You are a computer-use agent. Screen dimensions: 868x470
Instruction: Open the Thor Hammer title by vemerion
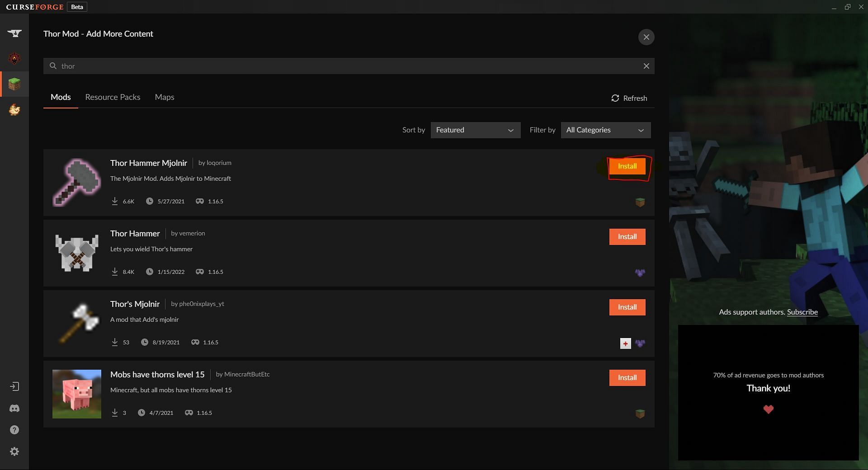tap(135, 234)
